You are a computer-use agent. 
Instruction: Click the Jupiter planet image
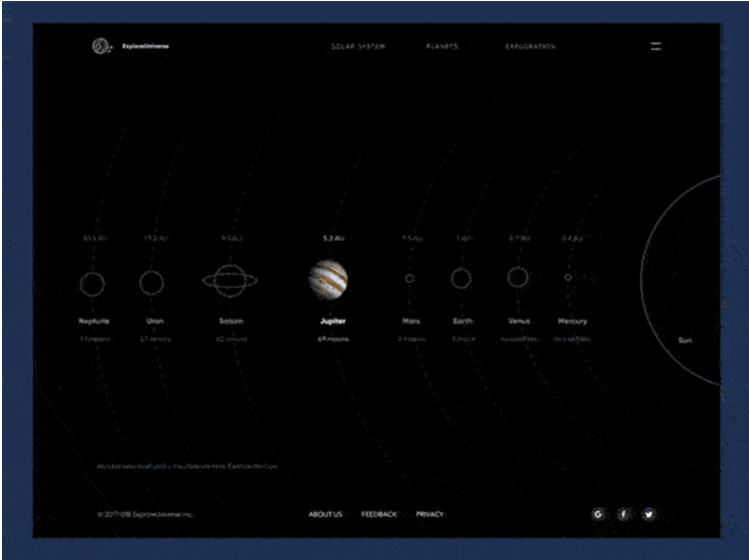coord(328,280)
